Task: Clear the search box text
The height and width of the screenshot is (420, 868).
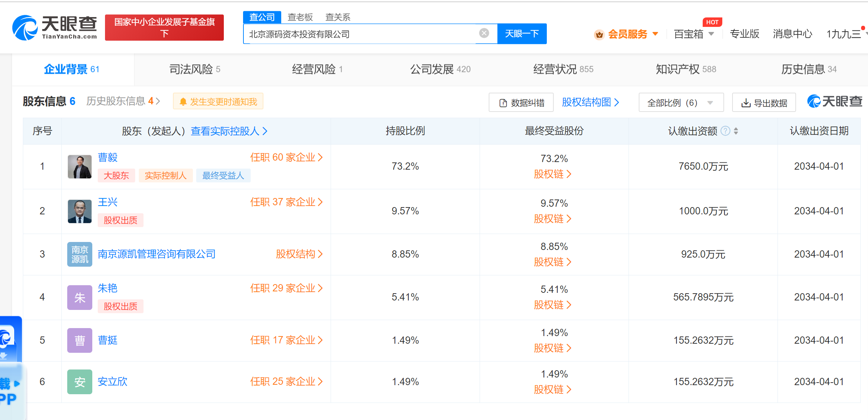Action: tap(484, 33)
